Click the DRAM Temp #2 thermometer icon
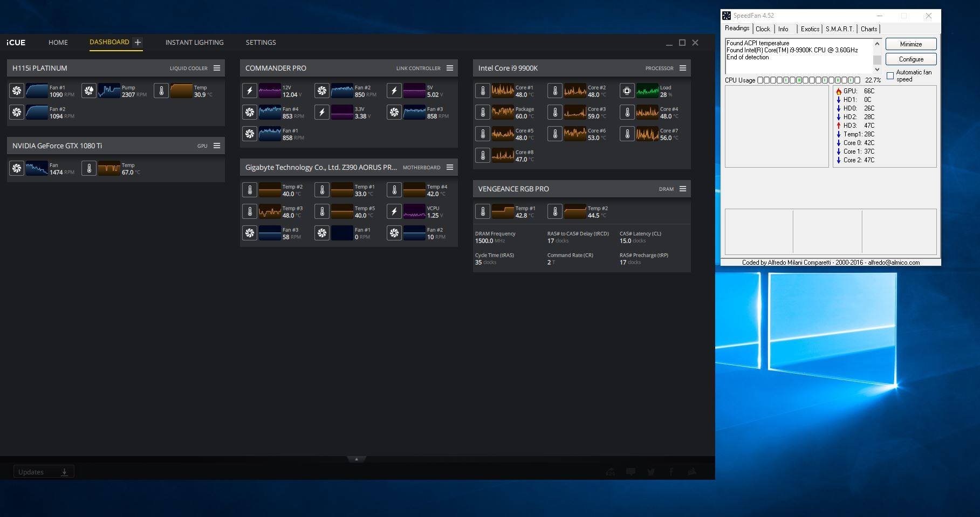 point(555,211)
